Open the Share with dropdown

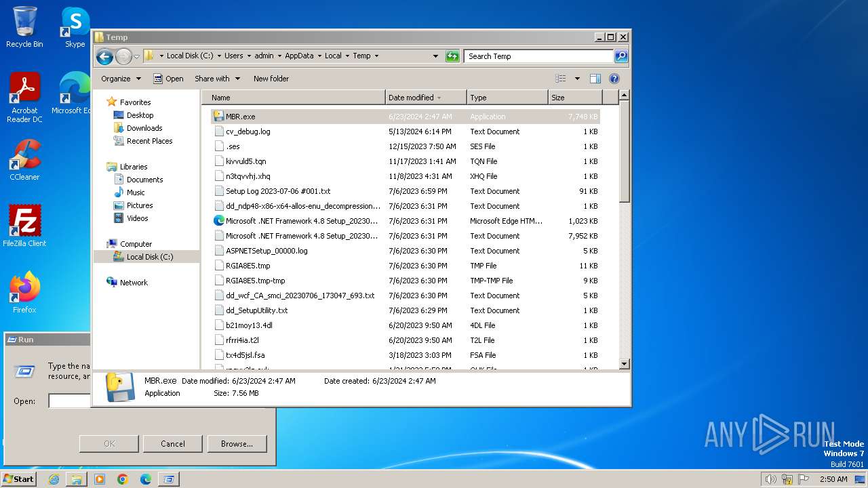pos(217,79)
